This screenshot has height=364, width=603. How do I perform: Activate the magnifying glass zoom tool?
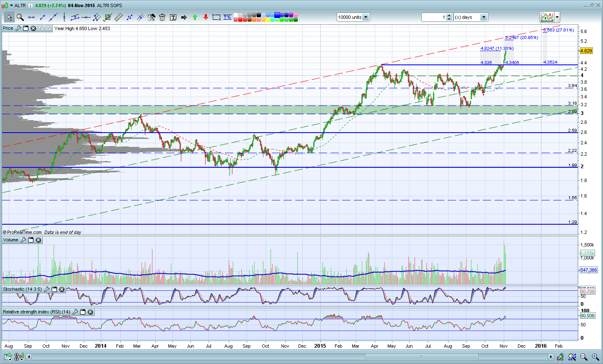[20, 17]
